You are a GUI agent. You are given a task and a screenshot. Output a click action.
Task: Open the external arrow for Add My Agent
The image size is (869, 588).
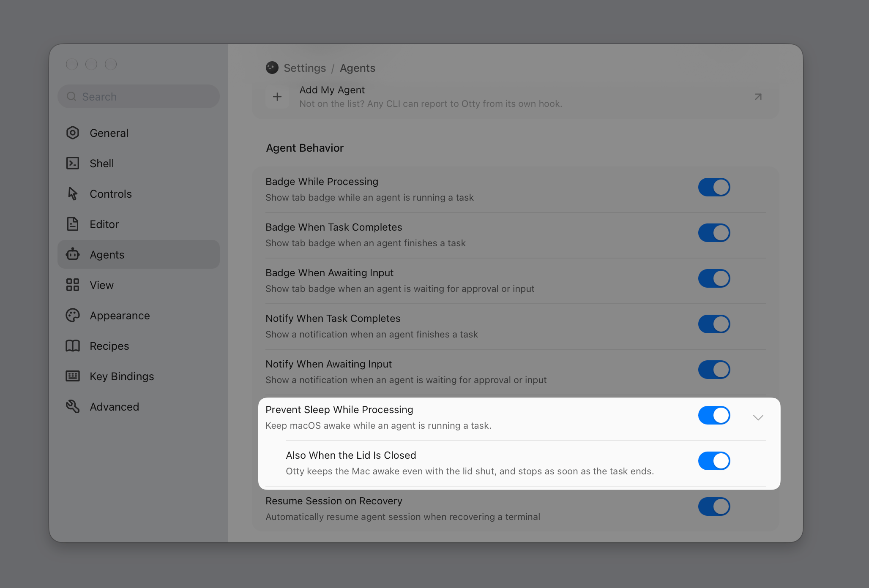coord(758,97)
